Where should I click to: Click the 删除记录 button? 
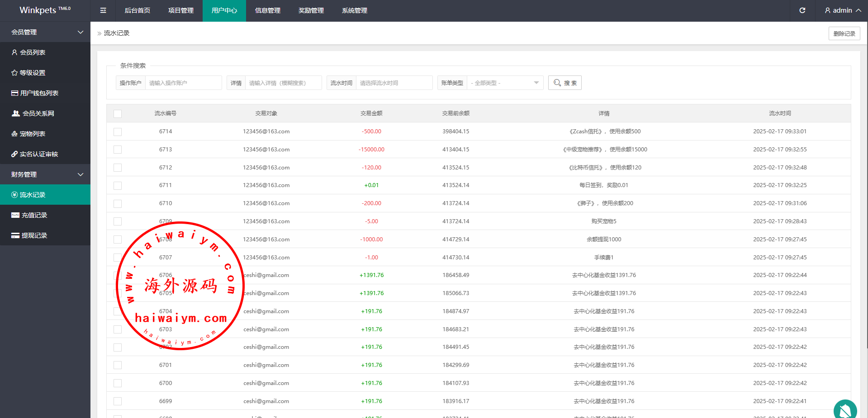(x=844, y=33)
